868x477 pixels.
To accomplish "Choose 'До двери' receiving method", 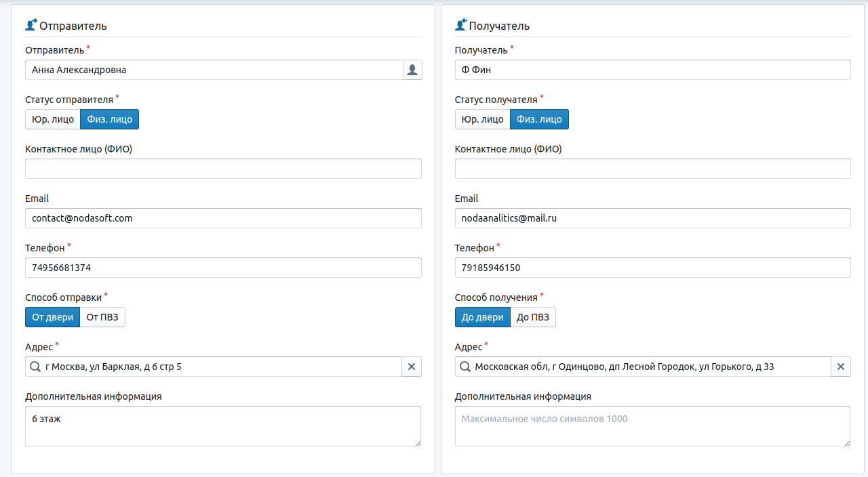I will [x=482, y=317].
